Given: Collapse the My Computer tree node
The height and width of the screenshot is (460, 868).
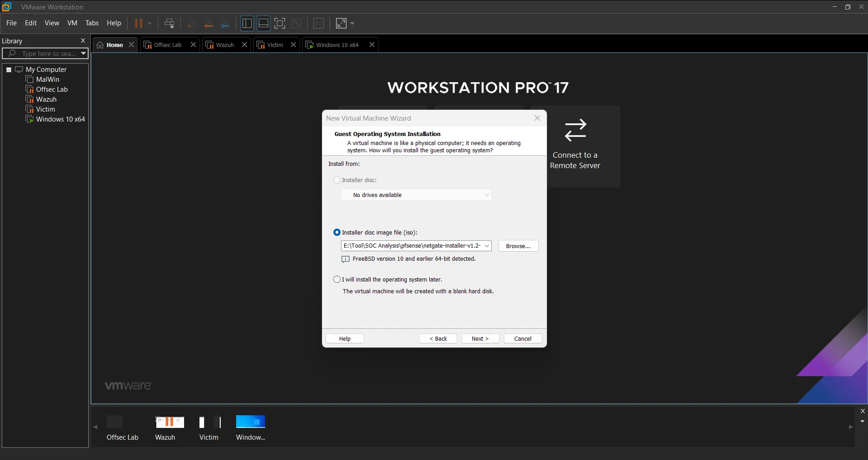Looking at the screenshot, I should pos(9,70).
